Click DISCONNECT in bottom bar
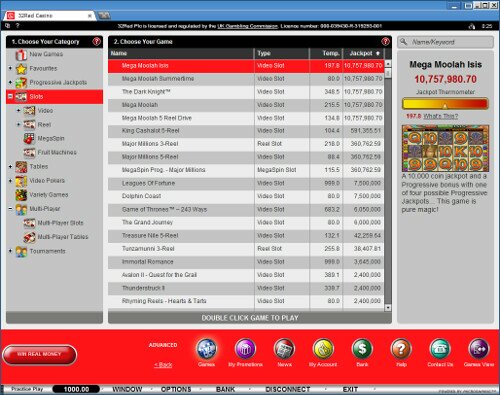 288,389
